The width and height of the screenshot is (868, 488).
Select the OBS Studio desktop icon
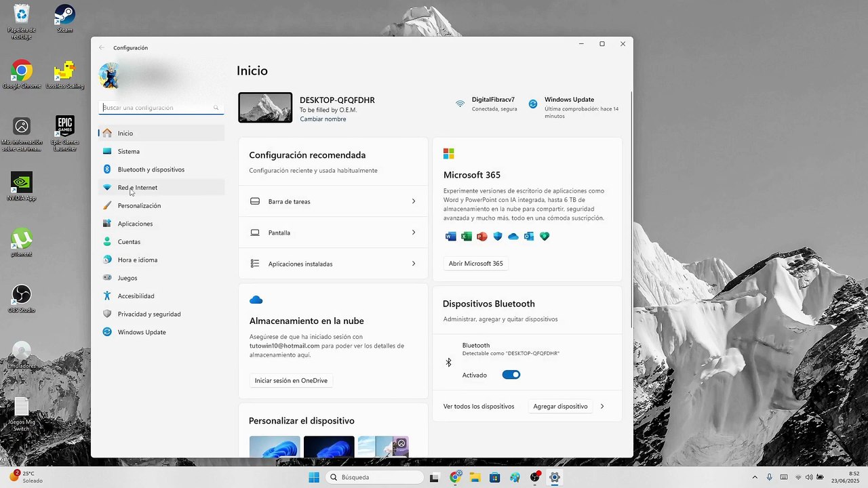[22, 298]
